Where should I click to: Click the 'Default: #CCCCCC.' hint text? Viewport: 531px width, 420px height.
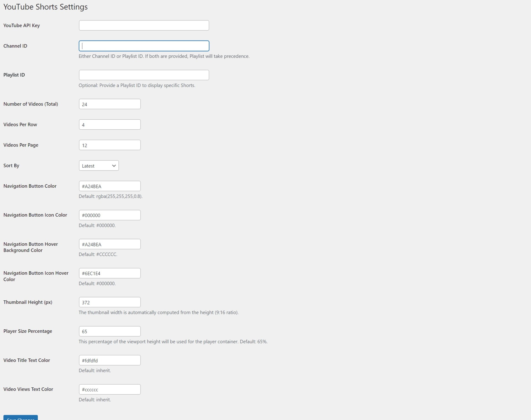point(98,254)
